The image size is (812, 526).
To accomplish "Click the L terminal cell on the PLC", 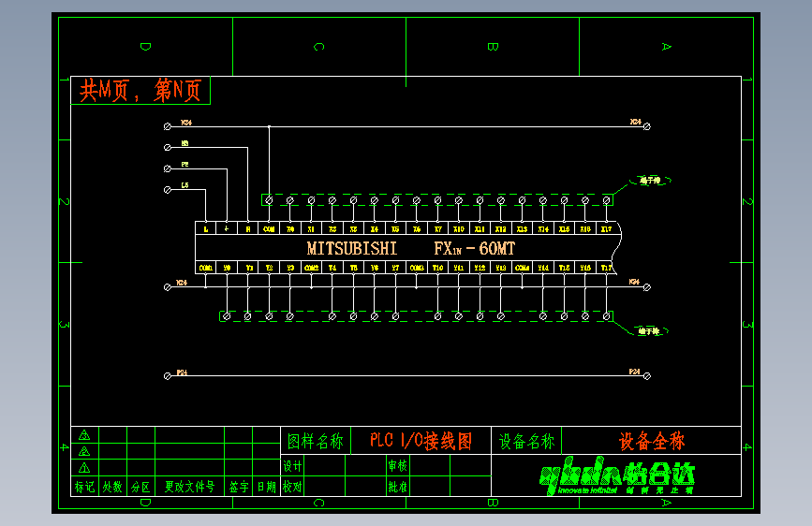I will 206,228.
